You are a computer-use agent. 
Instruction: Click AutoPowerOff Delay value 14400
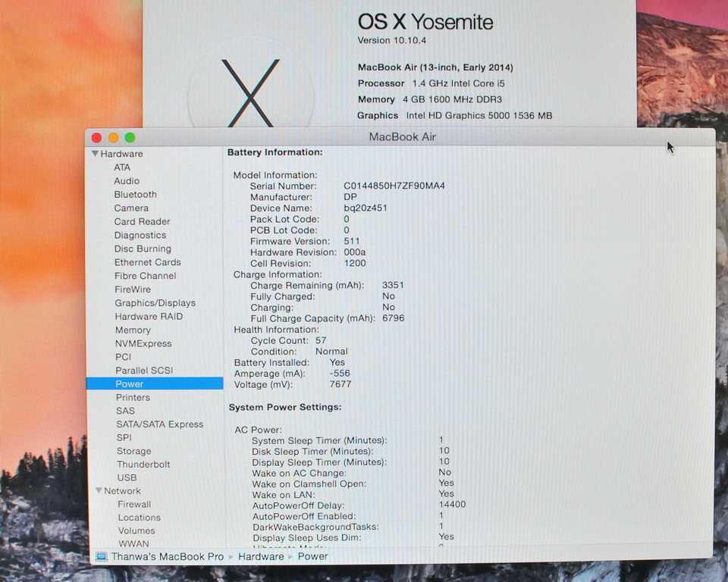(452, 505)
